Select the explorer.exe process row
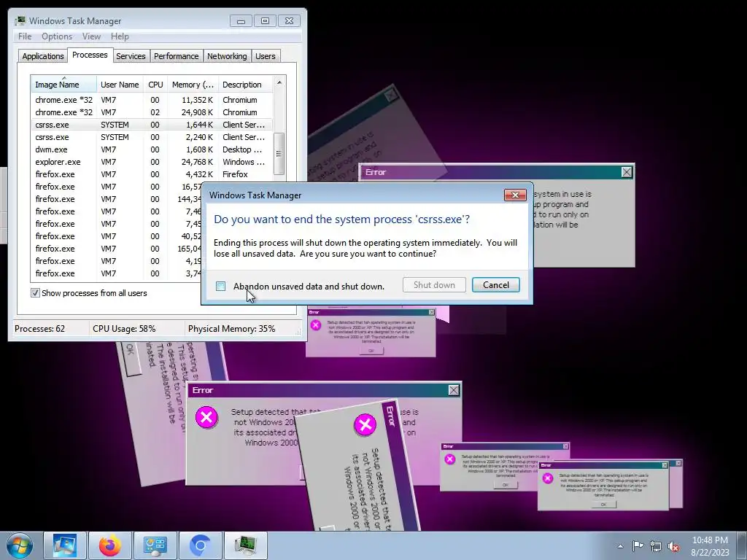Image resolution: width=747 pixels, height=560 pixels. (x=152, y=162)
